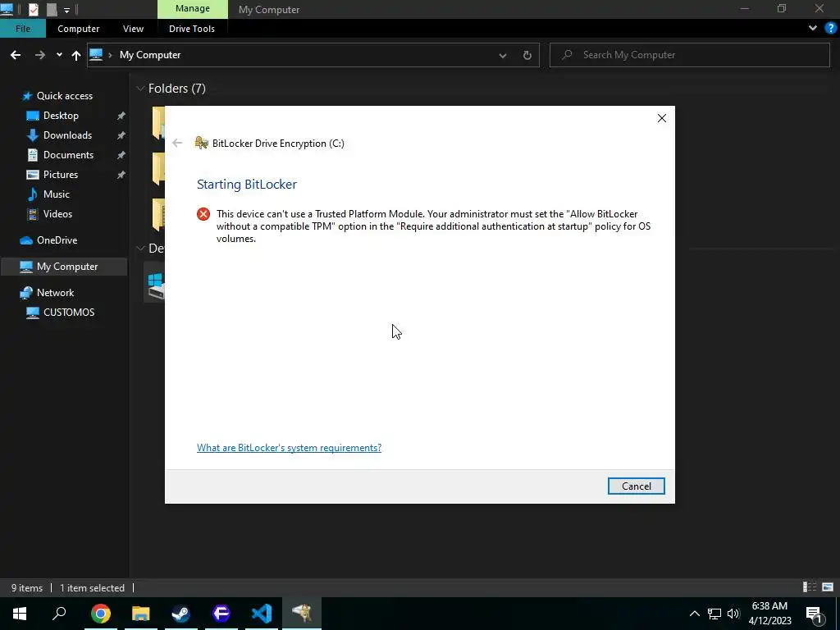Refresh the My Computer view
This screenshot has width=840, height=630.
coord(527,55)
